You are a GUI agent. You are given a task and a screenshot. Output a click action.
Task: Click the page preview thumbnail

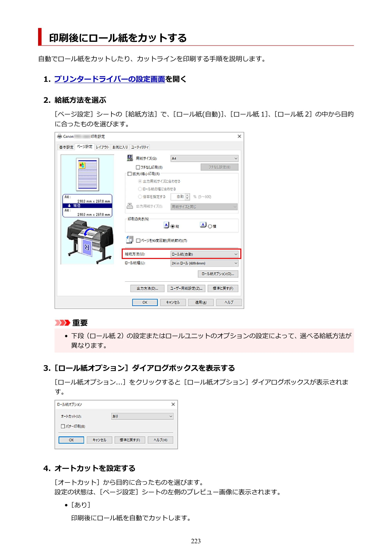(87, 175)
